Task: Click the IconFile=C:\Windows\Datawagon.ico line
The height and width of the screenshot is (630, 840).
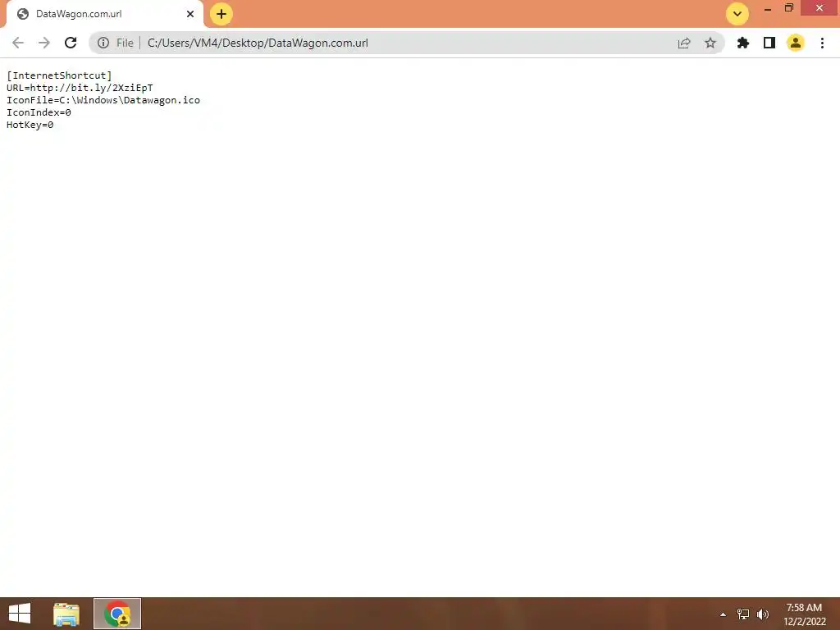Action: pyautogui.click(x=103, y=100)
